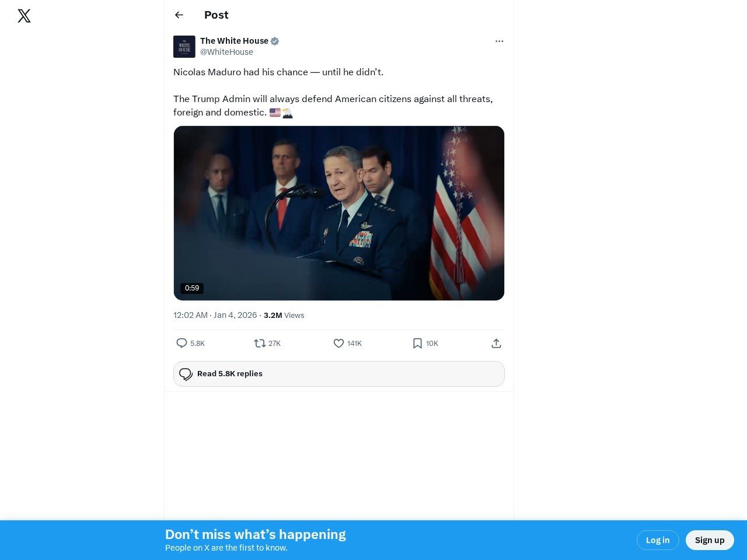The width and height of the screenshot is (747, 560).
Task: Click The White House display name
Action: pyautogui.click(x=234, y=41)
